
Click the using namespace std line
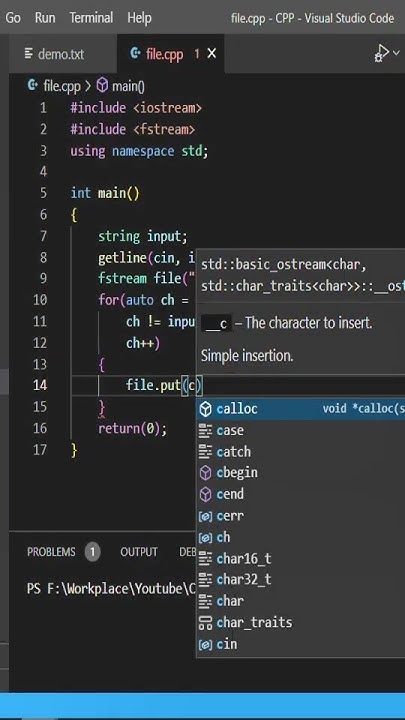[x=139, y=151]
